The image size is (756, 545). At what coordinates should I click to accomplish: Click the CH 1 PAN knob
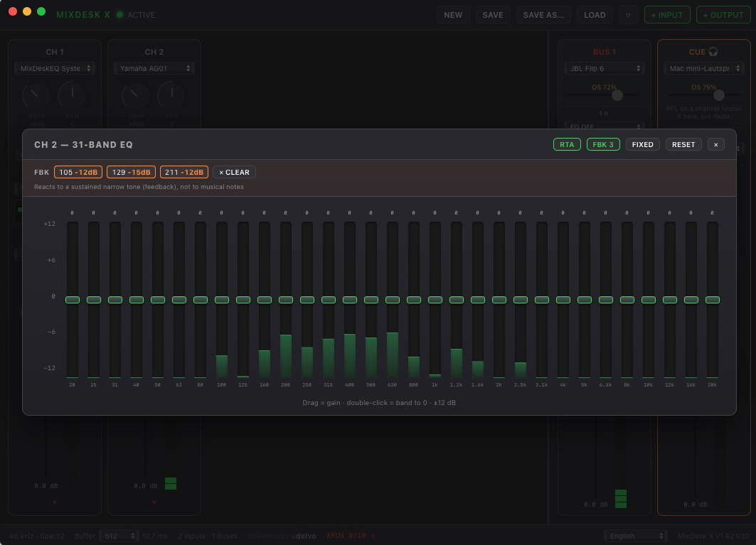pos(73,95)
